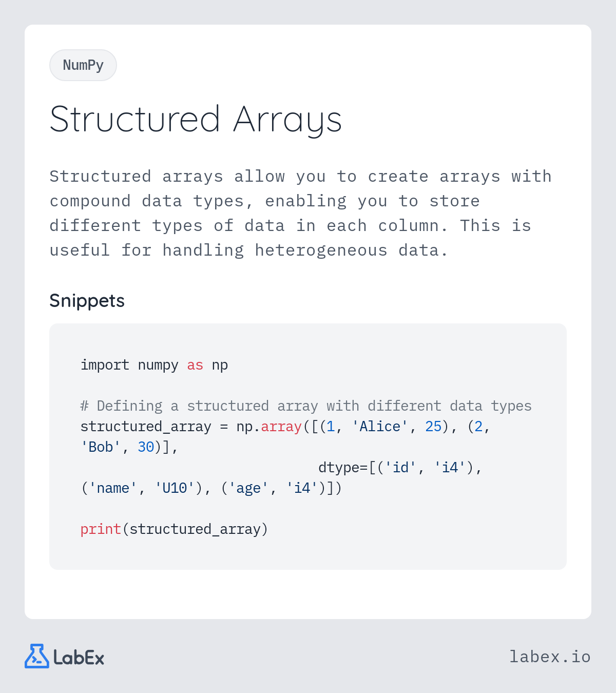Click the description paragraph about structured arrays
This screenshot has height=693, width=616.
click(x=300, y=213)
